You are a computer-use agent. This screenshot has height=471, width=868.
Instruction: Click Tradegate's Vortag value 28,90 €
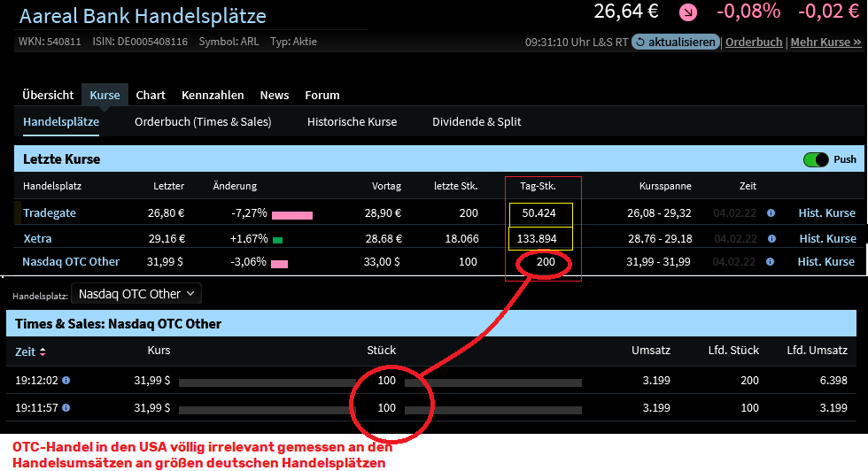383,213
